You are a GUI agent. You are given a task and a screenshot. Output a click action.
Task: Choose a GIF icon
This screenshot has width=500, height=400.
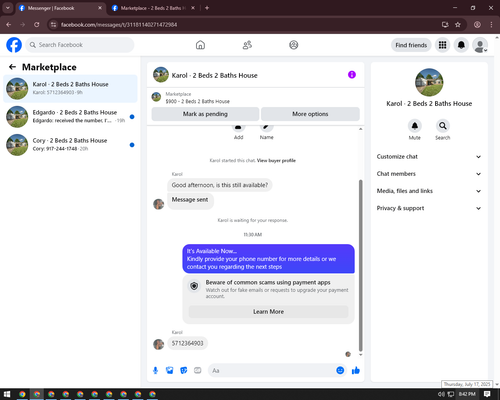(x=198, y=370)
